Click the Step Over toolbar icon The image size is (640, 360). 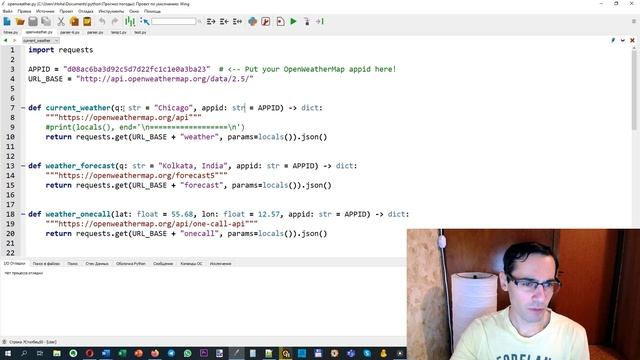pos(320,21)
